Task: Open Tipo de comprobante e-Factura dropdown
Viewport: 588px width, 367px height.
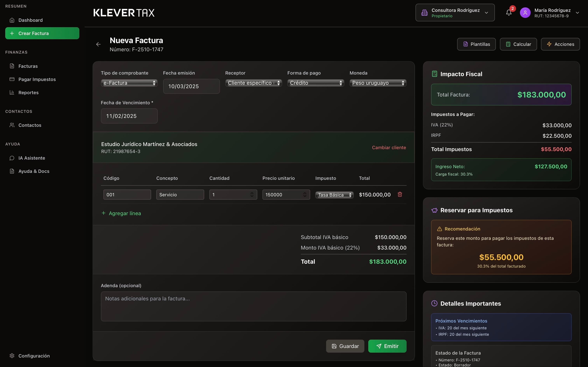Action: pyautogui.click(x=129, y=83)
